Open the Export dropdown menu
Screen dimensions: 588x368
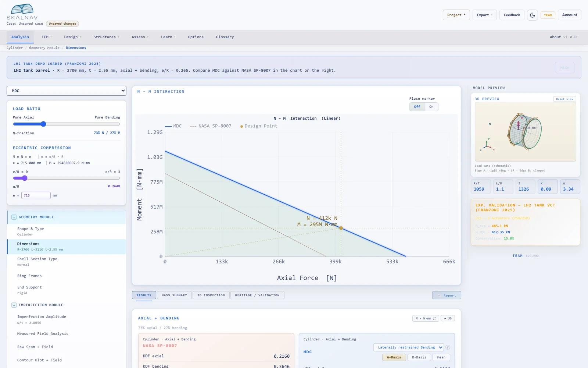(x=484, y=15)
